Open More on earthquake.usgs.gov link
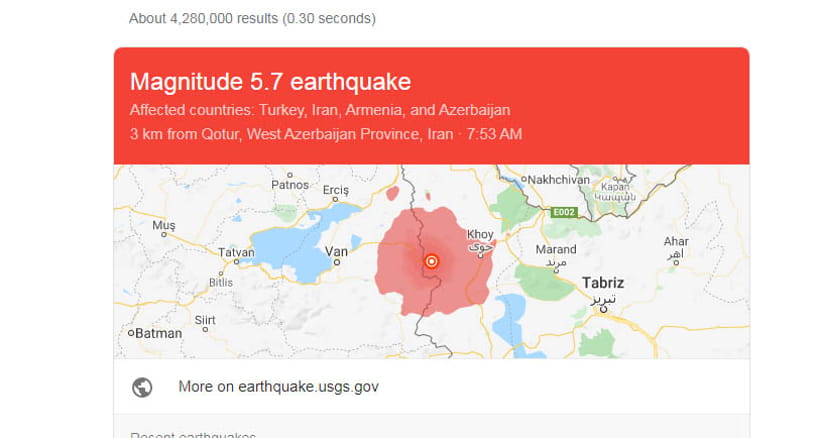The height and width of the screenshot is (438, 820). point(278,387)
